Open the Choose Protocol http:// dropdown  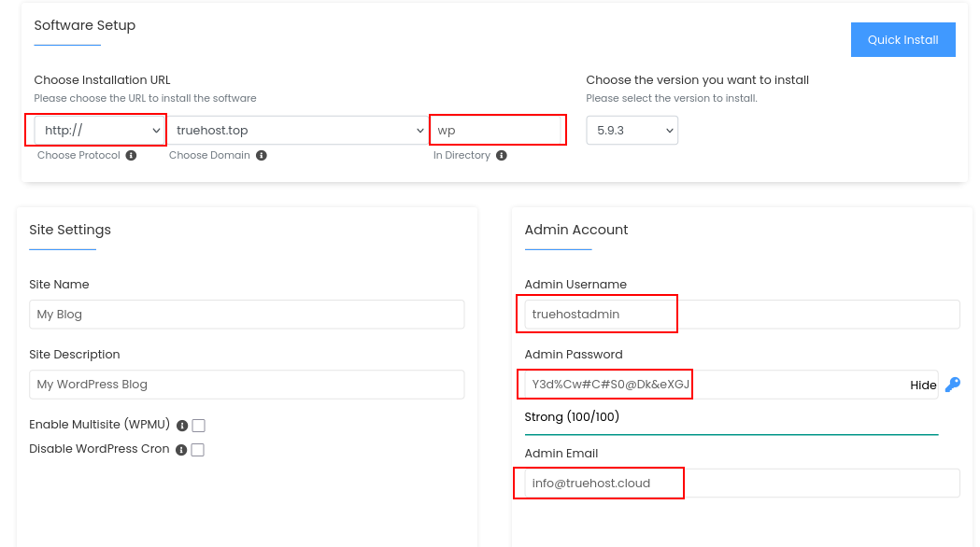[x=99, y=130]
